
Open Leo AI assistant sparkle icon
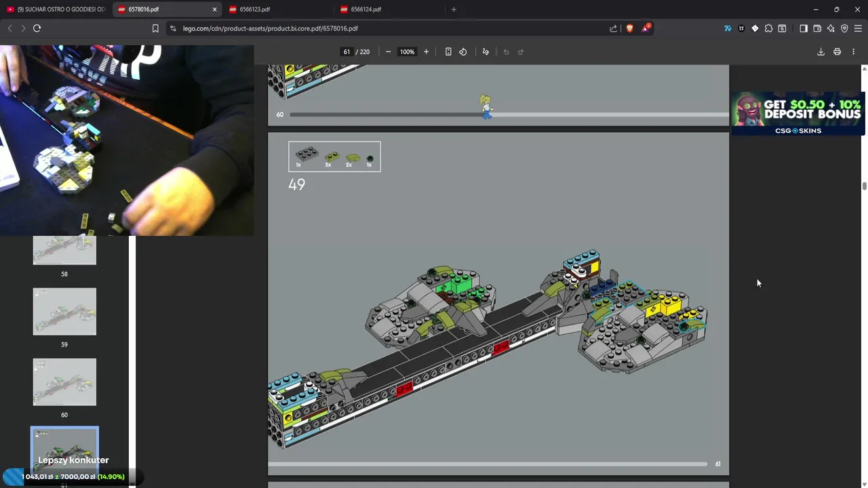pos(831,28)
